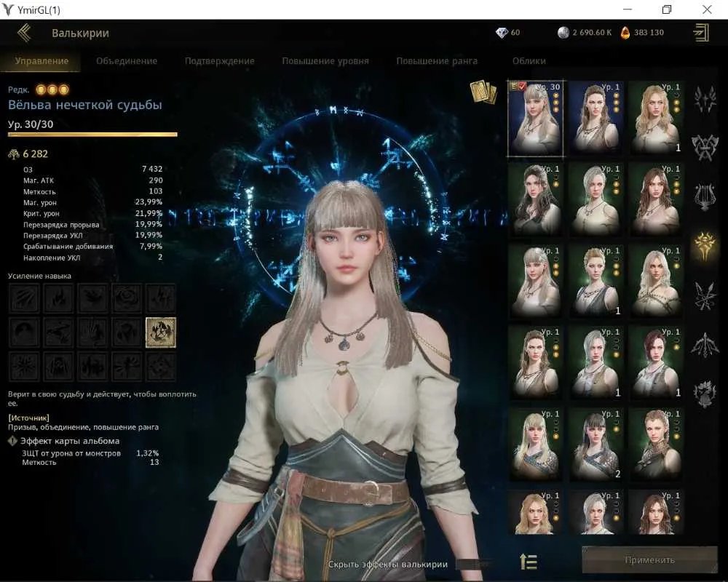Click the amber gem currency icon

pos(625,33)
